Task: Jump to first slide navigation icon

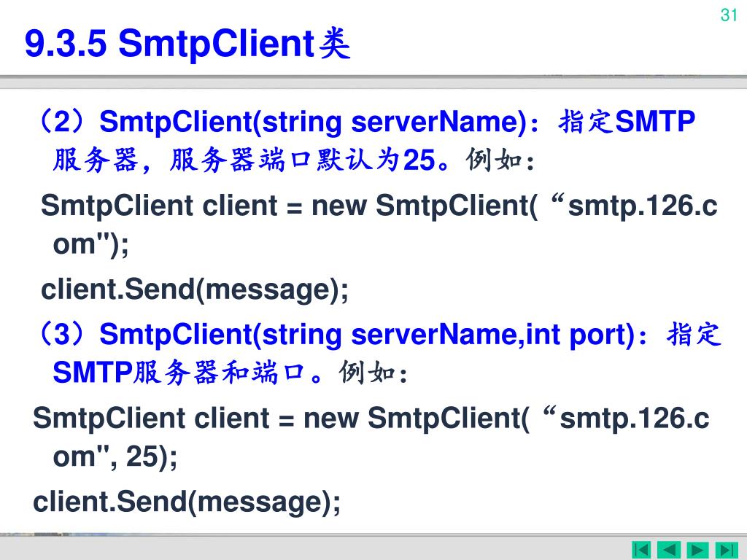Action: tap(641, 550)
